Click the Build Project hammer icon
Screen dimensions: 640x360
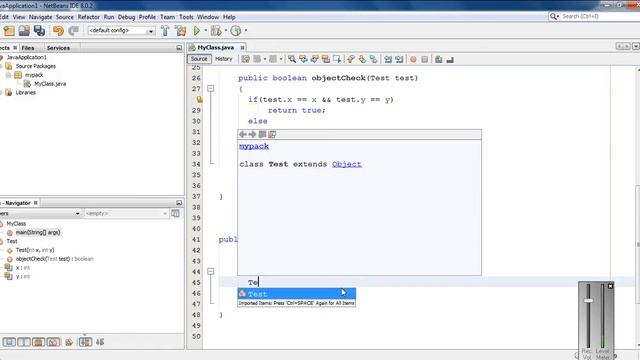tap(165, 31)
